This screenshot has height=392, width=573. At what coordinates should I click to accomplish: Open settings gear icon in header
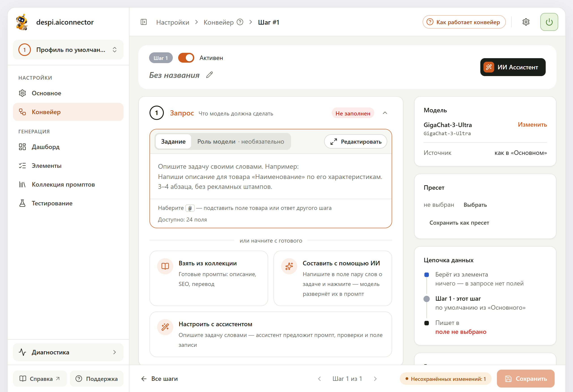pyautogui.click(x=526, y=22)
